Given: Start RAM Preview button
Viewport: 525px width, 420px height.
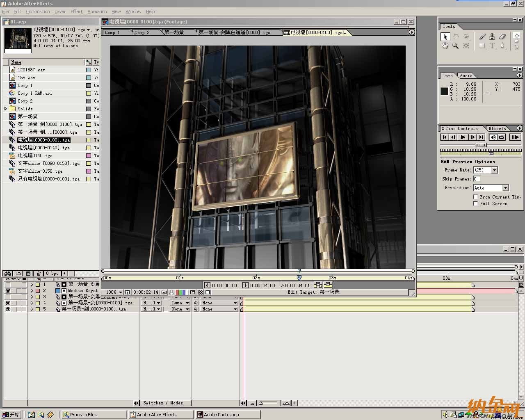Looking at the screenshot, I should [x=516, y=137].
